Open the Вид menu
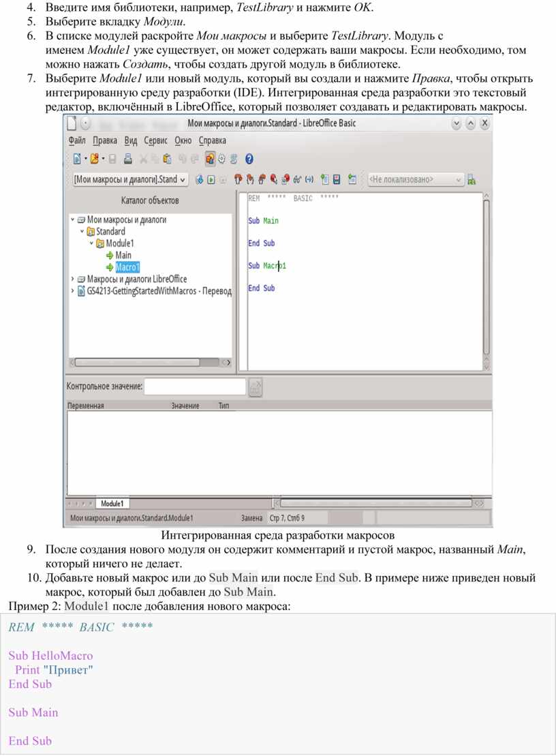This screenshot has width=556, height=756. (131, 140)
